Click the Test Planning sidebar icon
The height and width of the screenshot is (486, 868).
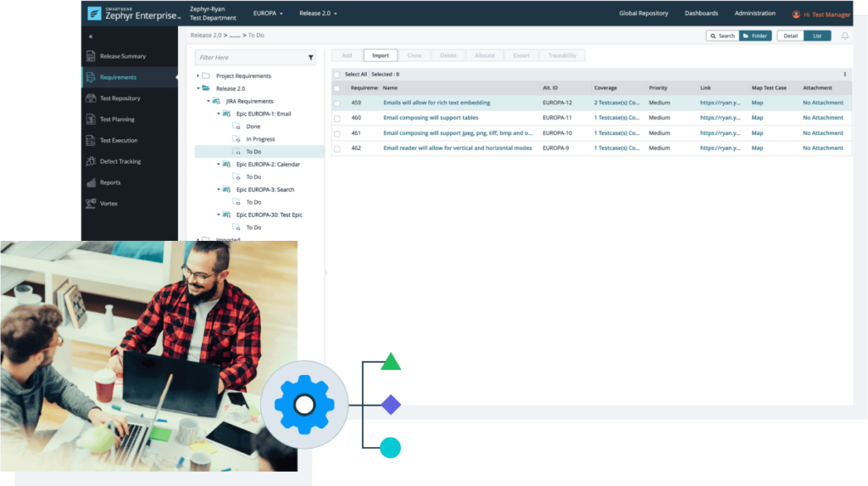[91, 119]
